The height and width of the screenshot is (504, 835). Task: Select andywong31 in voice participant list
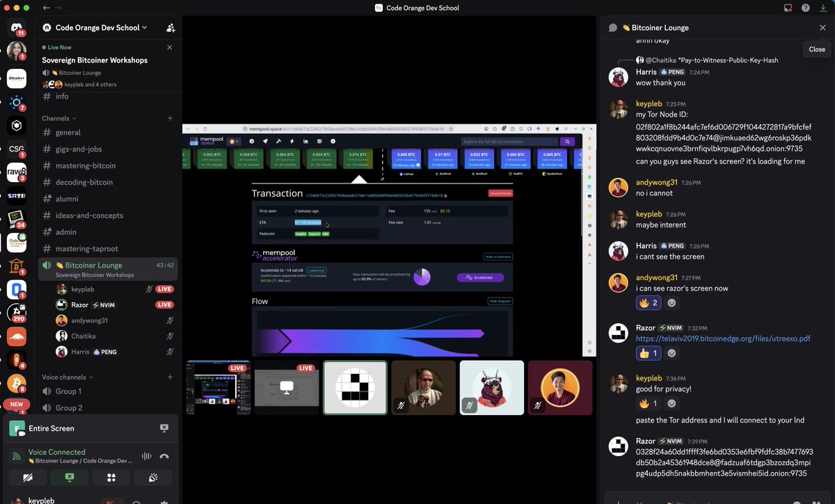(x=115, y=320)
